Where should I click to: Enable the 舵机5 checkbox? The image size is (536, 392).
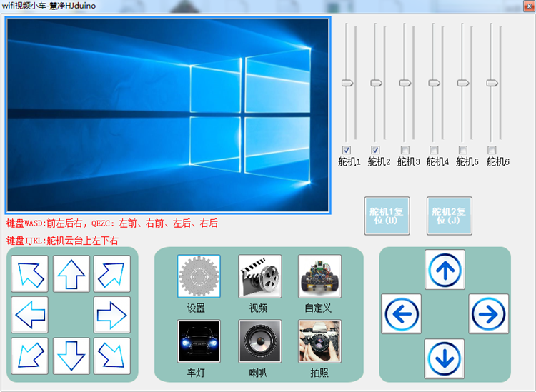pos(463,150)
